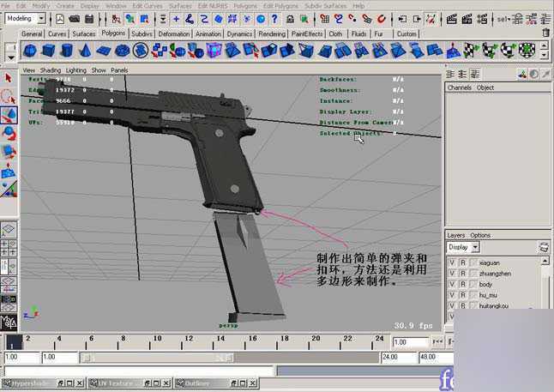Screen dimensions: 554x392
Task: Click the layer editor refresh icon
Action: coord(543,247)
